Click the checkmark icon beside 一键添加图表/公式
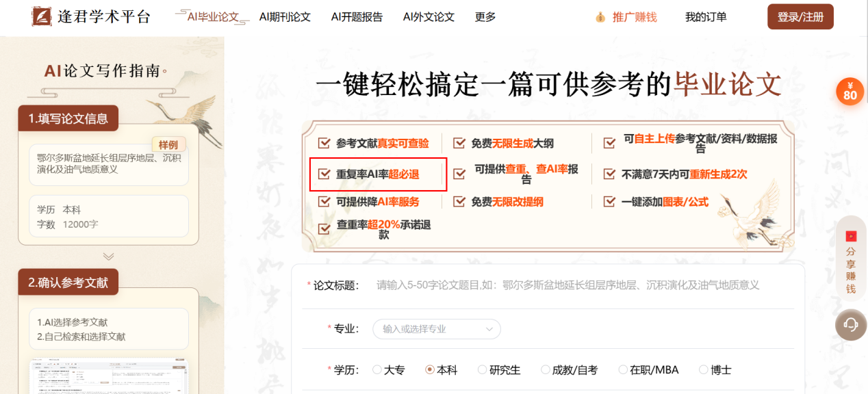The height and width of the screenshot is (394, 868). [x=610, y=202]
